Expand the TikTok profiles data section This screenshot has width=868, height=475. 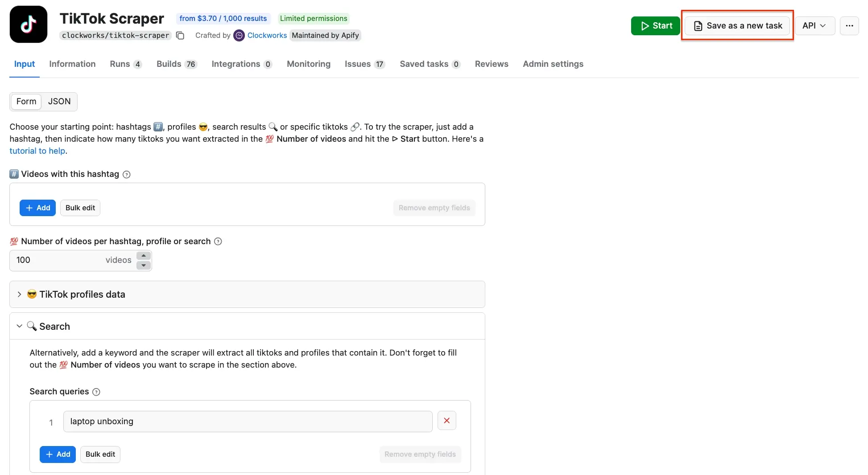(x=247, y=295)
